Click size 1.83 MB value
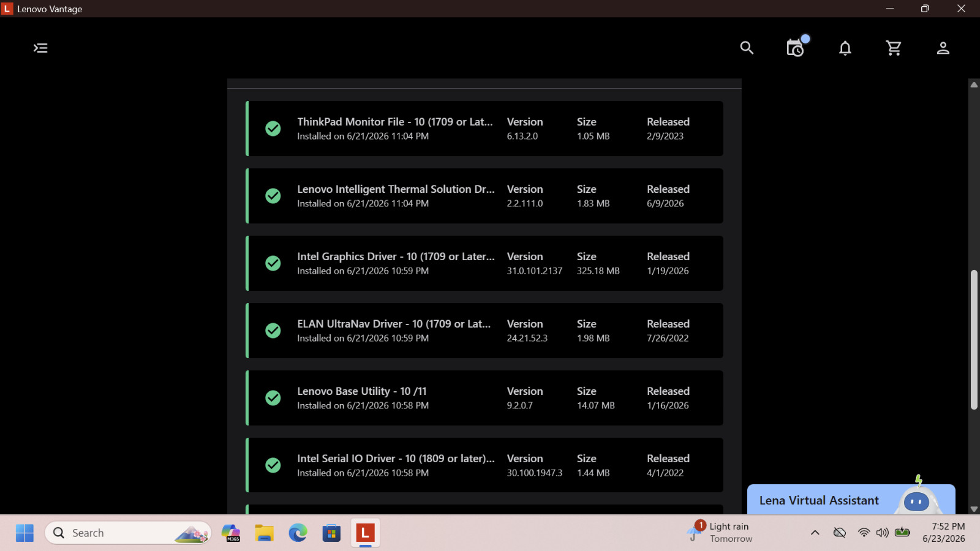980x551 pixels. pyautogui.click(x=594, y=204)
